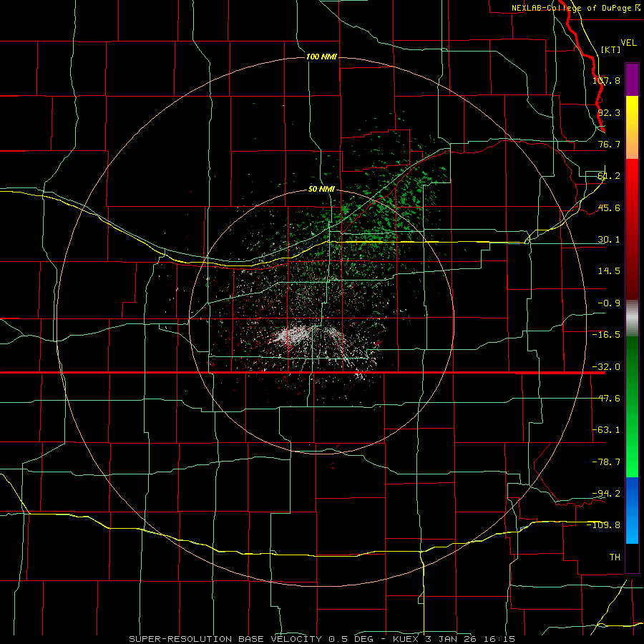
Task: Click the VEL legend title
Action: click(x=628, y=43)
